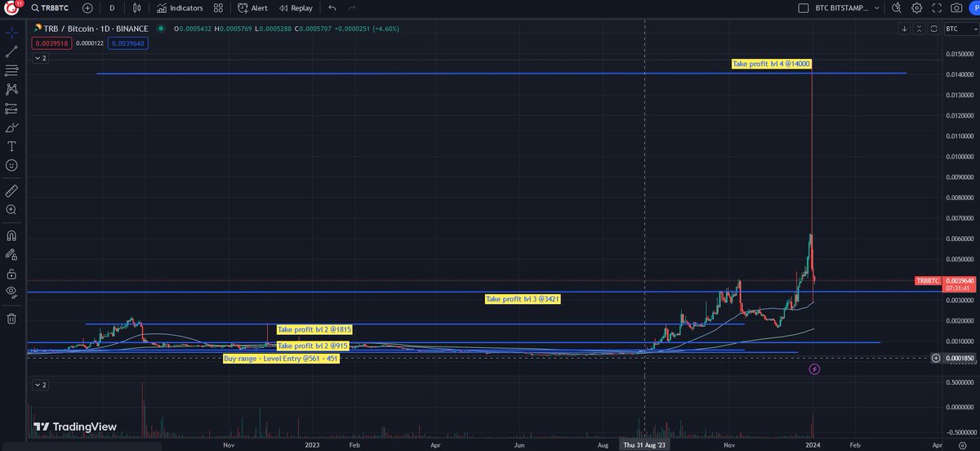Expand the lower pane legend showing 2
The width and height of the screenshot is (980, 451).
[40, 384]
